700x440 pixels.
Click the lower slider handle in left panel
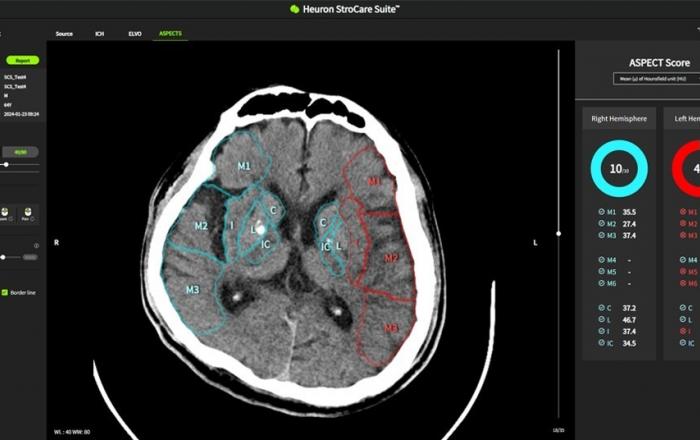tap(3, 257)
